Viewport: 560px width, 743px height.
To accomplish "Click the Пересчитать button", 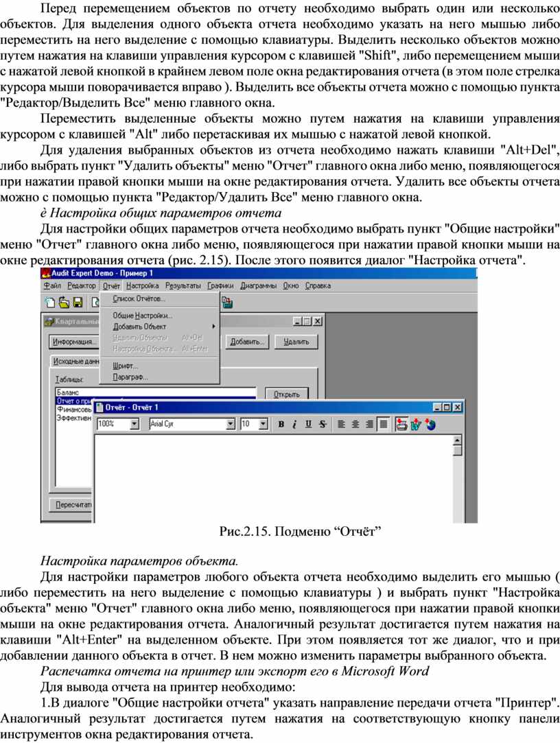I will point(71,505).
